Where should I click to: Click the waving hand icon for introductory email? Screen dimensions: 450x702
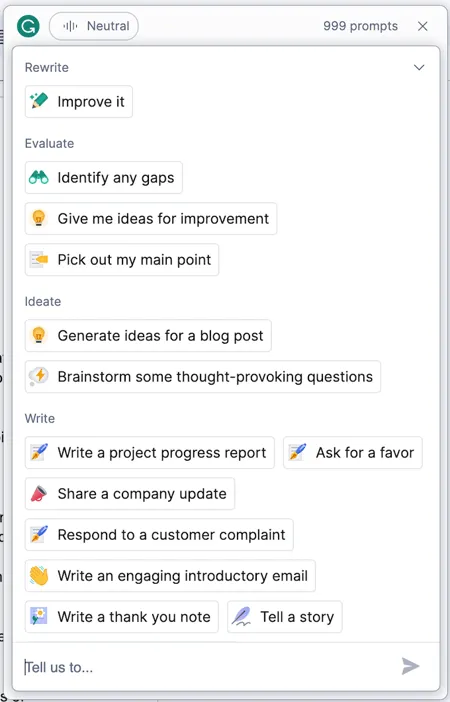pos(39,576)
